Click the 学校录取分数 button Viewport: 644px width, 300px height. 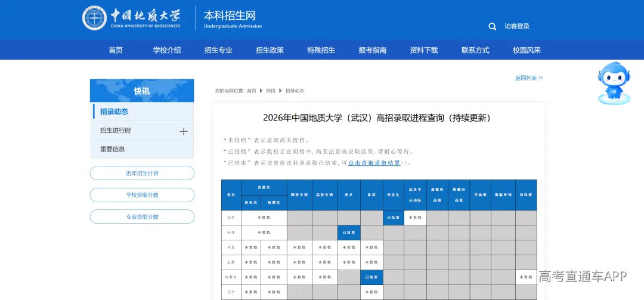(x=142, y=195)
